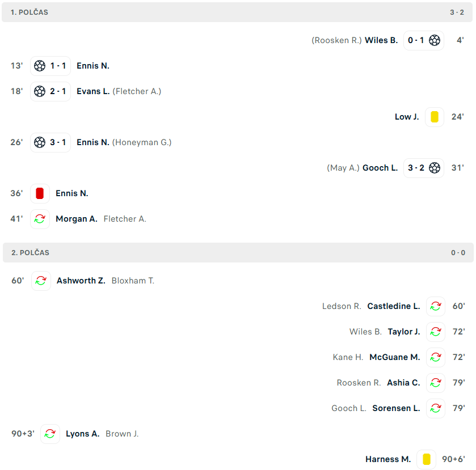The height and width of the screenshot is (470, 476).
Task: Click the red card icon for Ennis N.
Action: (x=40, y=193)
